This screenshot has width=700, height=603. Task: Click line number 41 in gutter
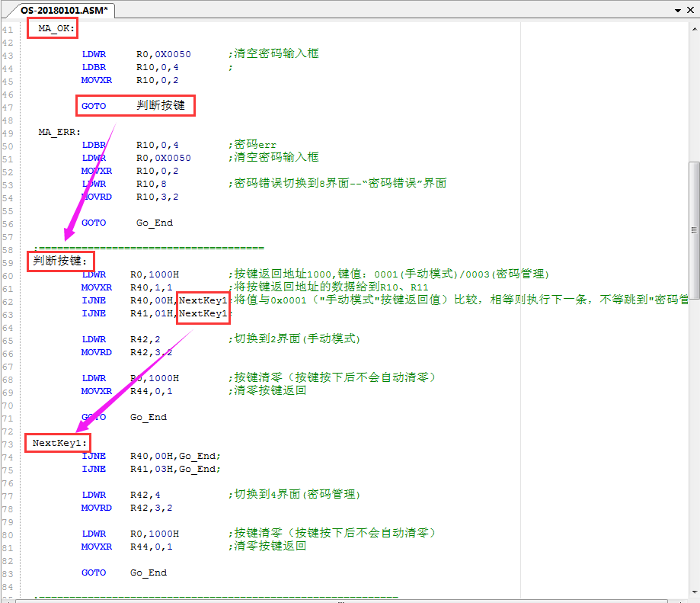pos(8,30)
